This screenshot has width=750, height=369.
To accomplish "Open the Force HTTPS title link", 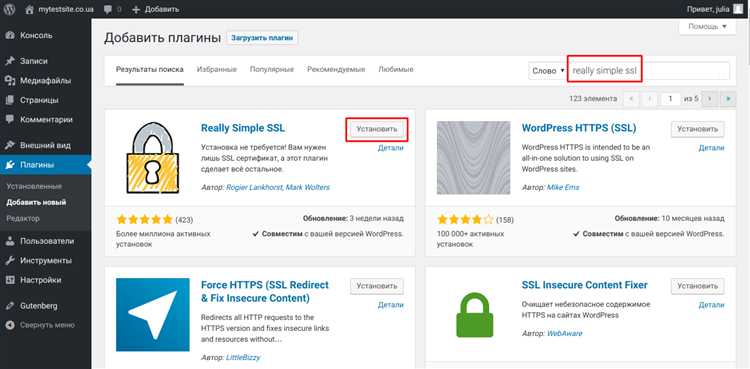I will [x=265, y=291].
